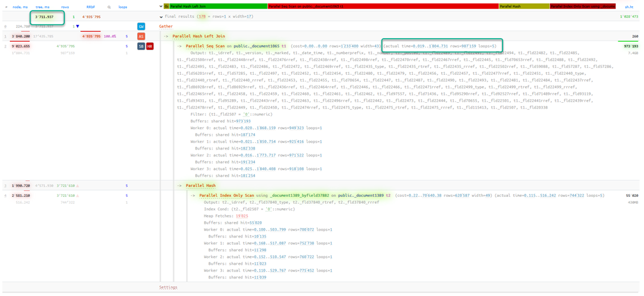This screenshot has width=644, height=296.
Task: Click the red HR badge
Action: [150, 46]
